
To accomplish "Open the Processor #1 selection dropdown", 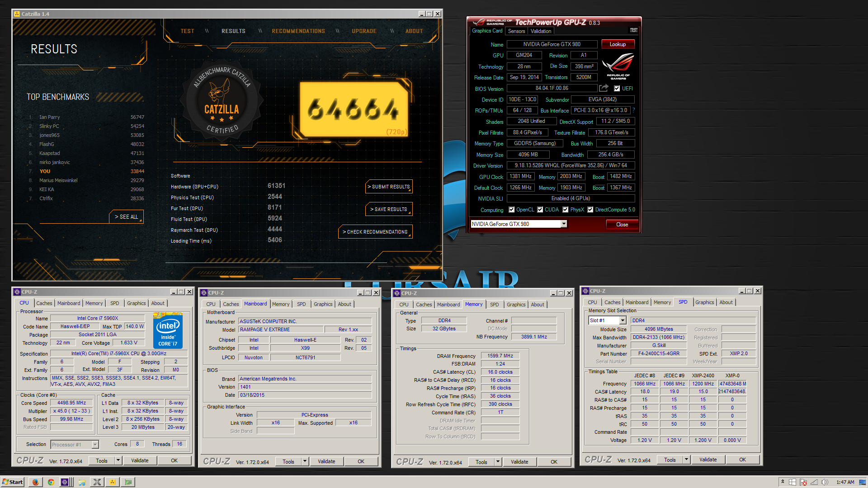I will tap(95, 445).
